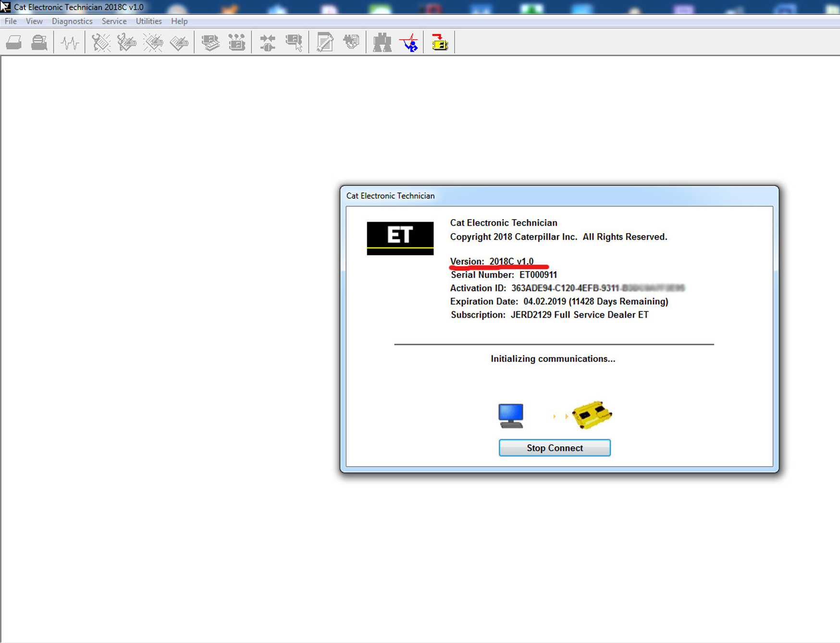Open Active Event Codes toolbar icon
The image size is (840, 643).
[x=153, y=43]
